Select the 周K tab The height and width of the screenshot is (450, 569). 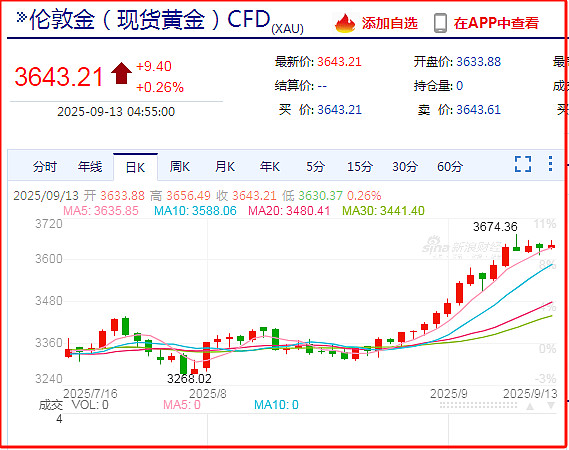(180, 167)
